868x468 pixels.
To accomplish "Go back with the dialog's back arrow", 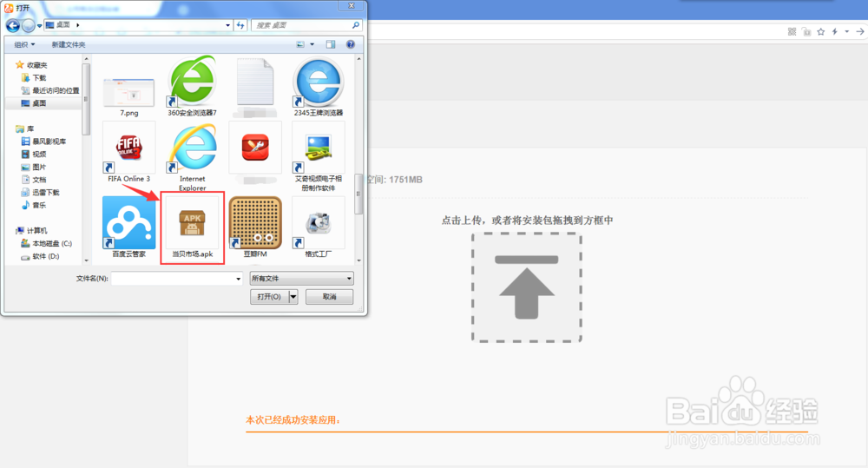I will 13,25.
